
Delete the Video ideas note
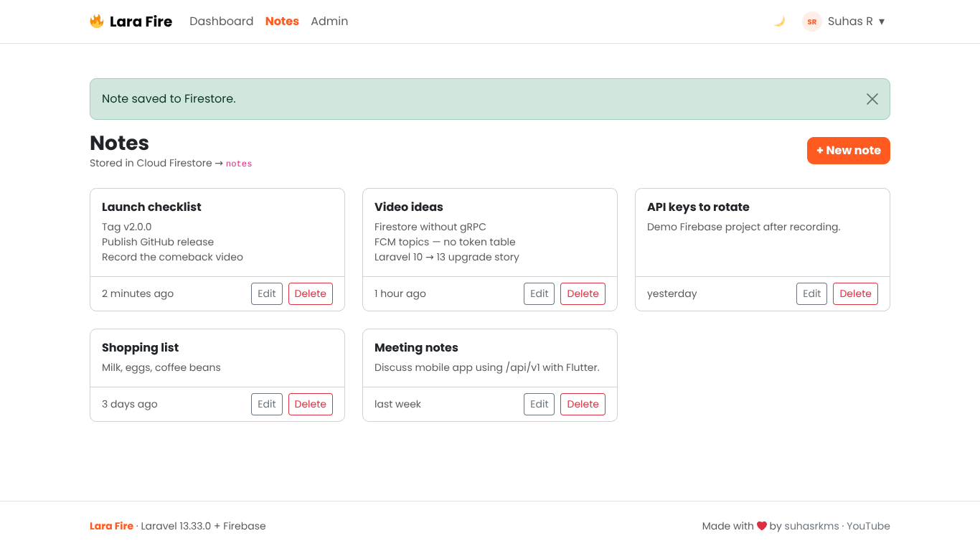(x=583, y=293)
